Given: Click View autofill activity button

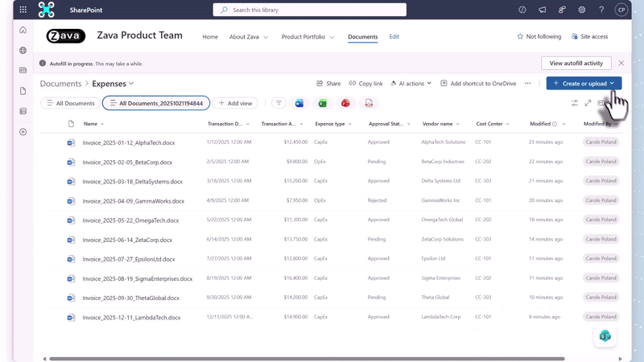Looking at the screenshot, I should [576, 64].
